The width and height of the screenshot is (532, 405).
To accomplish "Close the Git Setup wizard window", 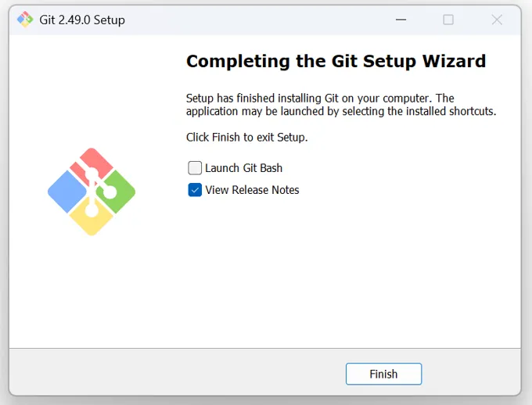I will coord(497,20).
